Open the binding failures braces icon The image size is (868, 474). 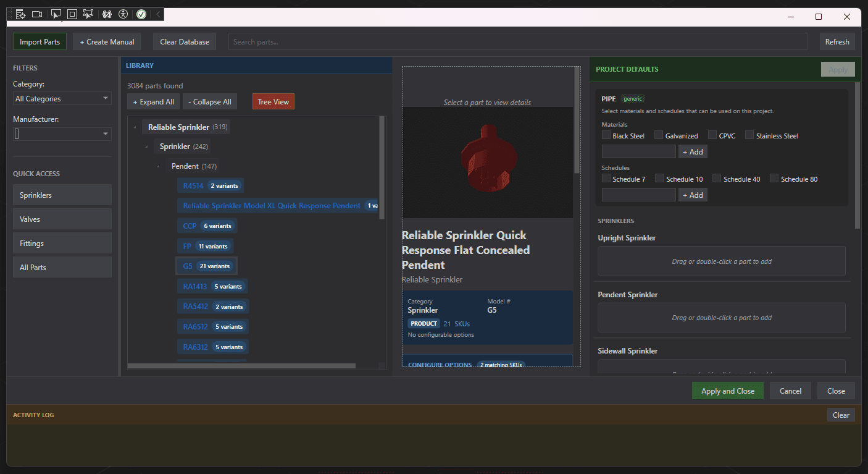[x=107, y=14]
